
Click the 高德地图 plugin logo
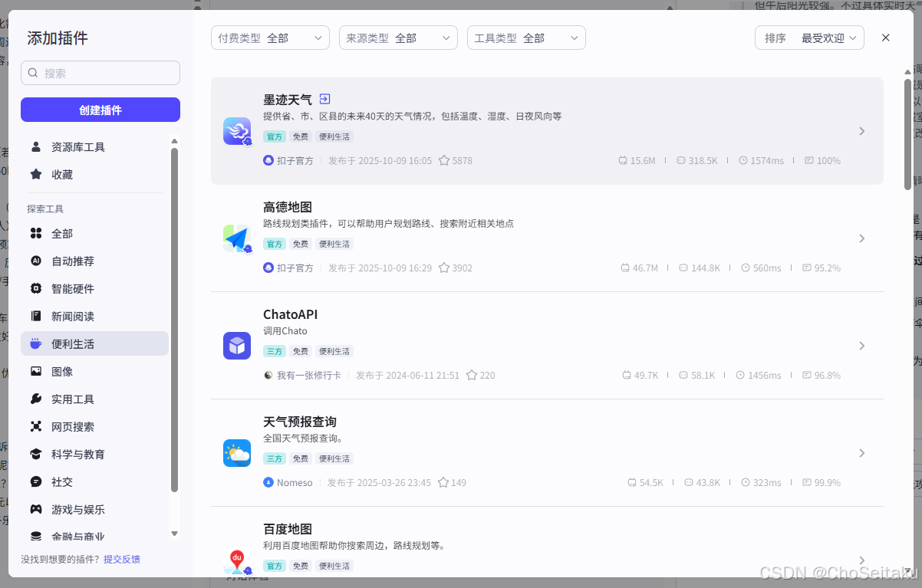237,238
